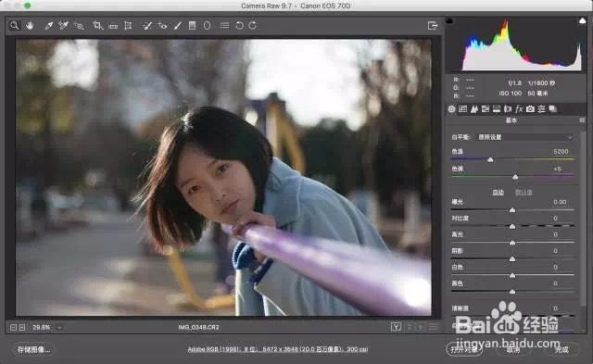593x364 pixels.
Task: Click the RGB histogram display
Action: [x=516, y=44]
